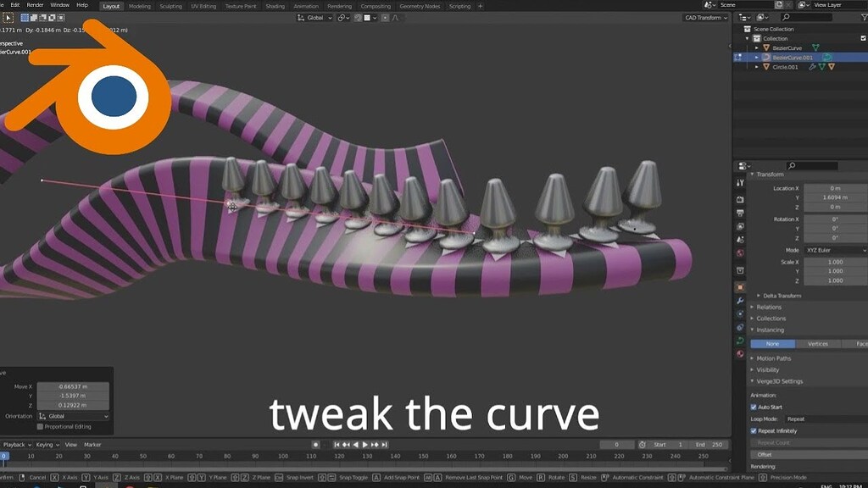This screenshot has width=868, height=488.
Task: Enable the Proportional Editing checkbox
Action: tap(40, 427)
